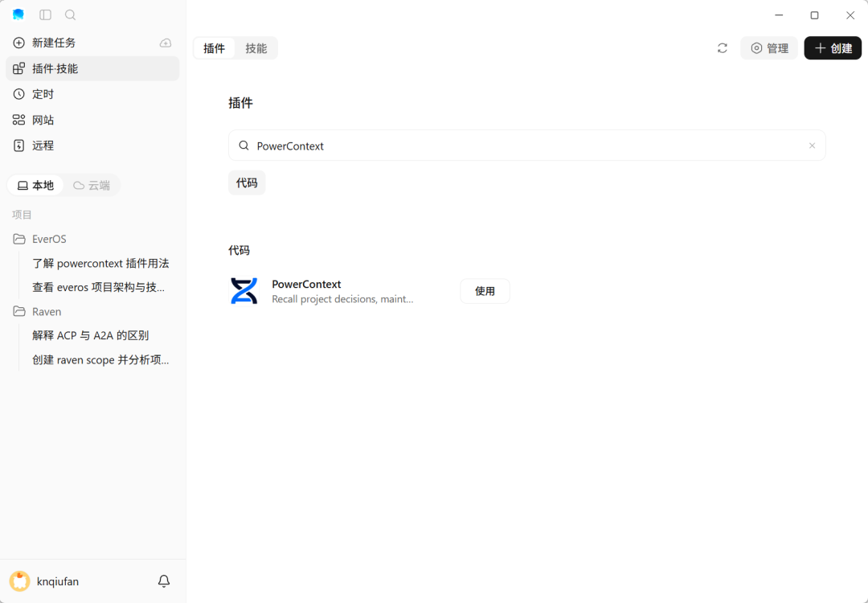Click the knqiufan avatar picture
The width and height of the screenshot is (868, 603).
pyautogui.click(x=20, y=580)
